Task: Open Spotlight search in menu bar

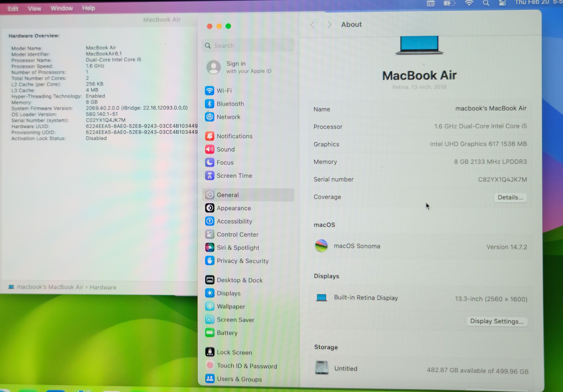Action: tap(486, 3)
